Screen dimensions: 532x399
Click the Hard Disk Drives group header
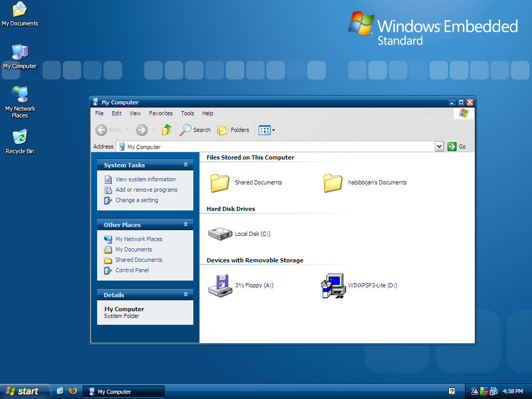pos(231,209)
